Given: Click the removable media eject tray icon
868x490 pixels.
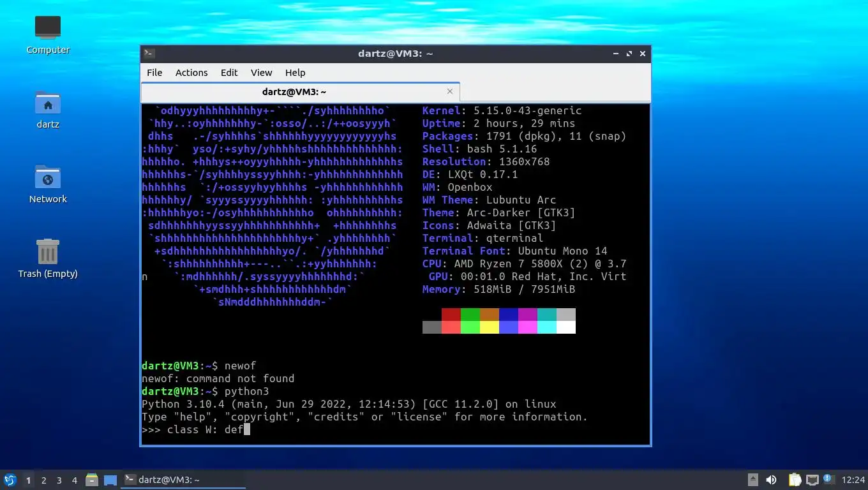Looking at the screenshot, I should tap(753, 480).
